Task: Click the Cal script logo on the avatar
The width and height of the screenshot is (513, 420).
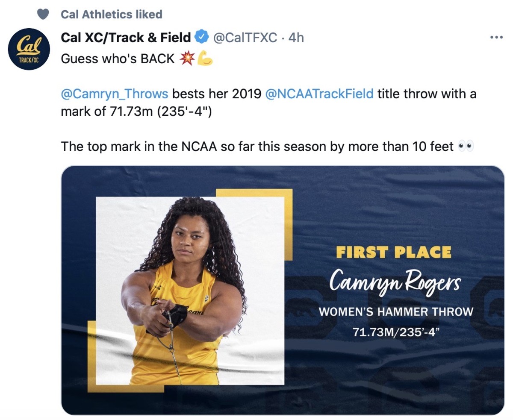Action: 28,45
